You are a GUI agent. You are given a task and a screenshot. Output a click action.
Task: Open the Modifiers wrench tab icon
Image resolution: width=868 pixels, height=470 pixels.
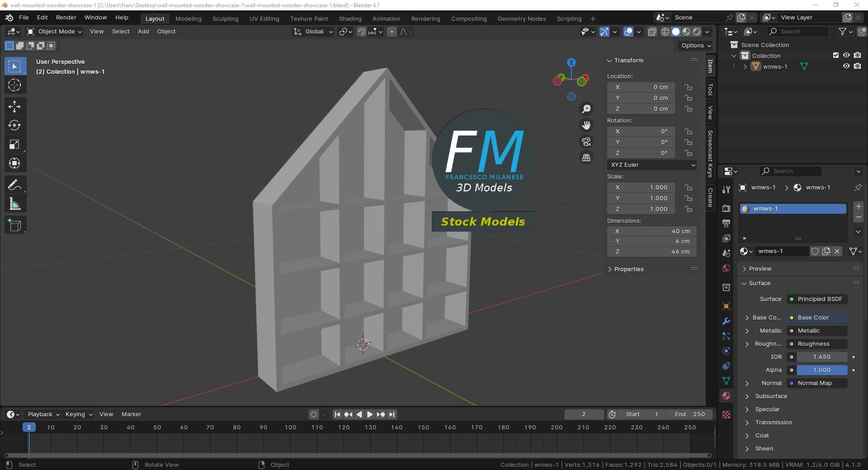pyautogui.click(x=726, y=321)
